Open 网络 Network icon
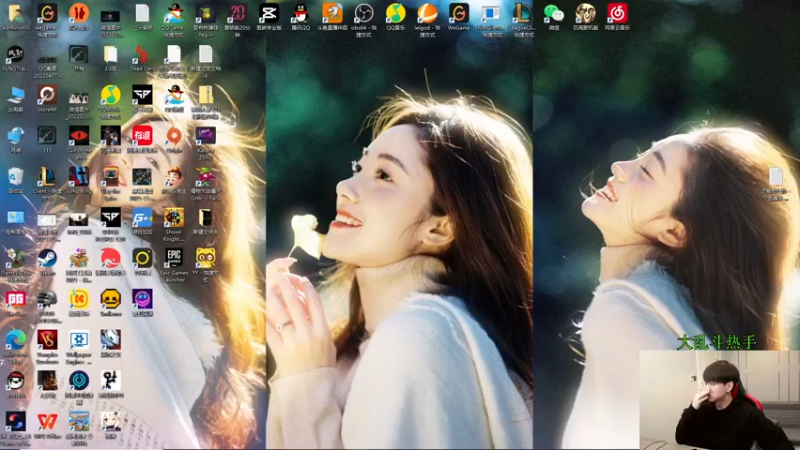800x450 pixels. [15, 136]
